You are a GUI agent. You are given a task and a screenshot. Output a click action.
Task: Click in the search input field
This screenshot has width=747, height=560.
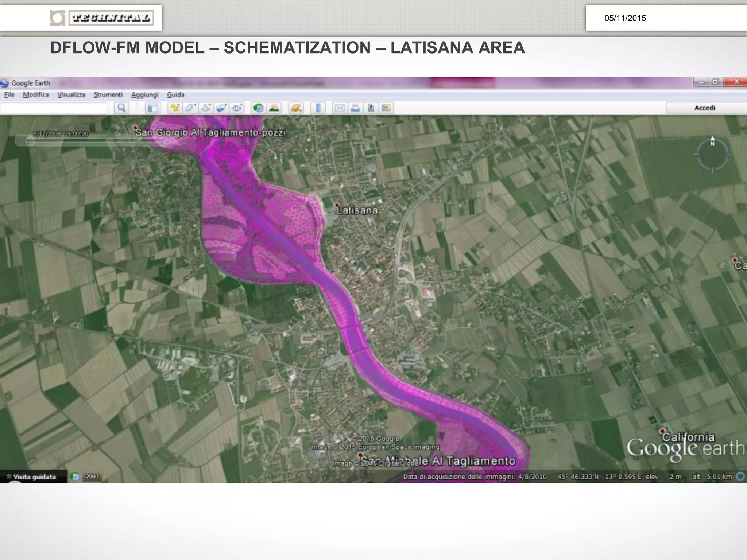(54, 108)
